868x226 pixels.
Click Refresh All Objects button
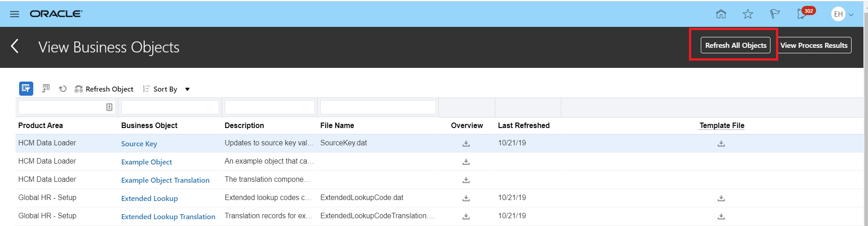tap(735, 45)
